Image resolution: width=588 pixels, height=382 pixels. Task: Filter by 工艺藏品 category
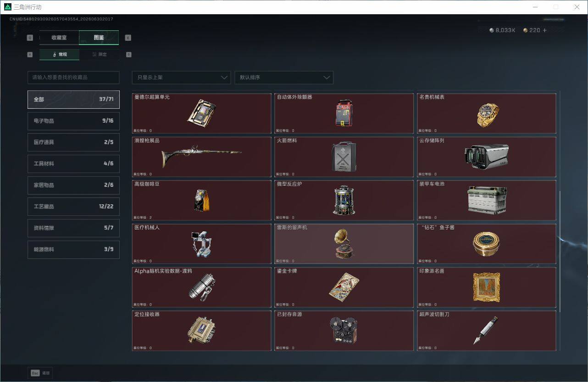pos(73,207)
